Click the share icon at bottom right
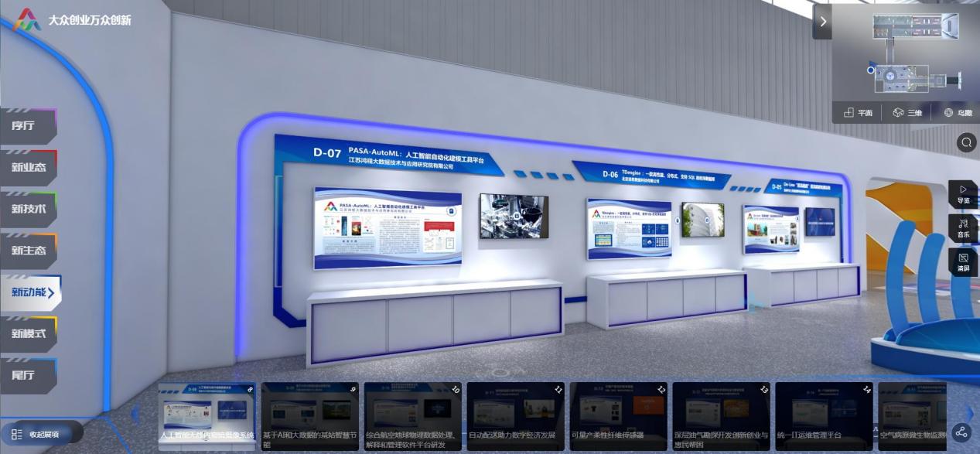This screenshot has width=980, height=454. [x=961, y=432]
